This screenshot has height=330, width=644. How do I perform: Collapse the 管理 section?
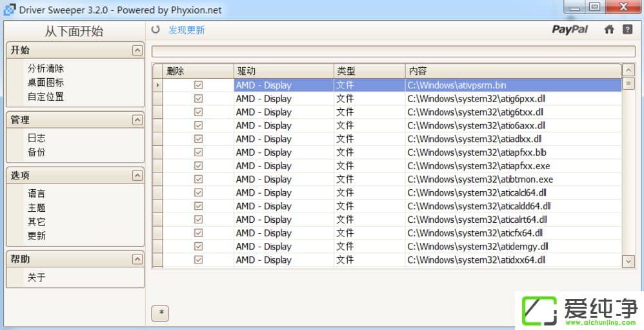(x=137, y=119)
